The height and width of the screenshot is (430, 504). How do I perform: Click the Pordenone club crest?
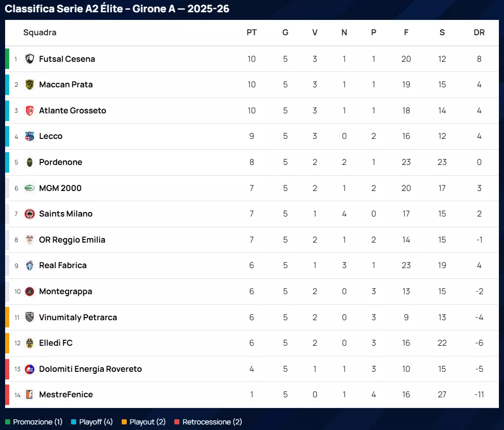30,162
